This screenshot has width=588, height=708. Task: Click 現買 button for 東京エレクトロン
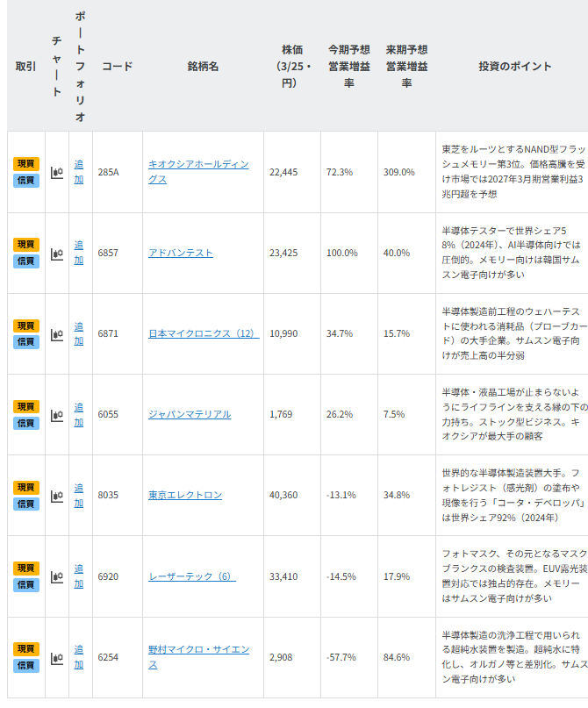click(26, 487)
